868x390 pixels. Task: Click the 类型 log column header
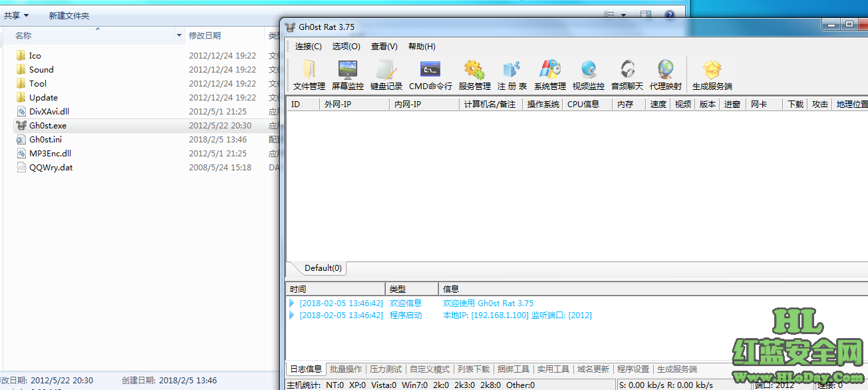pyautogui.click(x=412, y=289)
